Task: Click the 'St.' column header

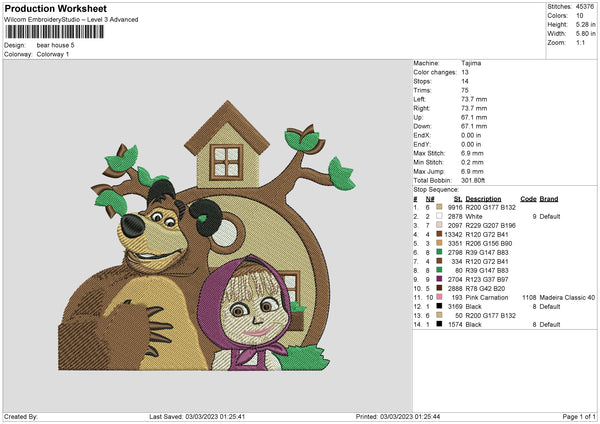Action: pos(458,199)
